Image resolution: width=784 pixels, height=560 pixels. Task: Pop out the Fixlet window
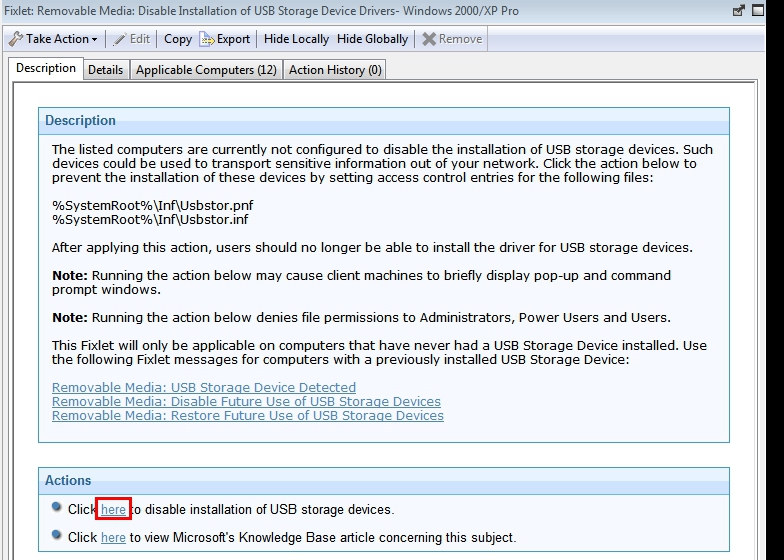coord(740,11)
